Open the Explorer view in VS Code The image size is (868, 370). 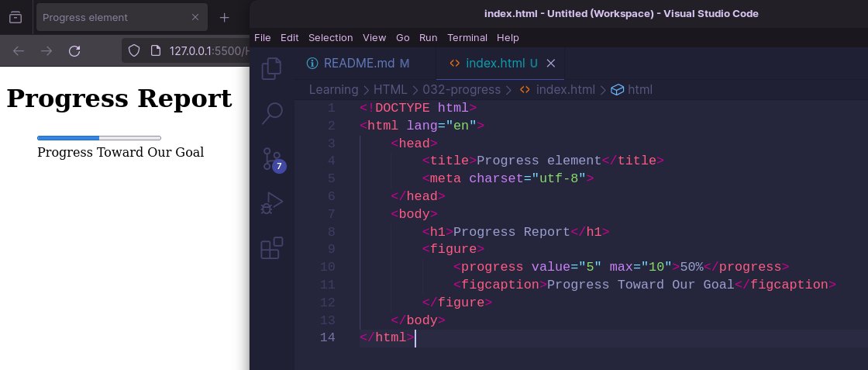[271, 69]
